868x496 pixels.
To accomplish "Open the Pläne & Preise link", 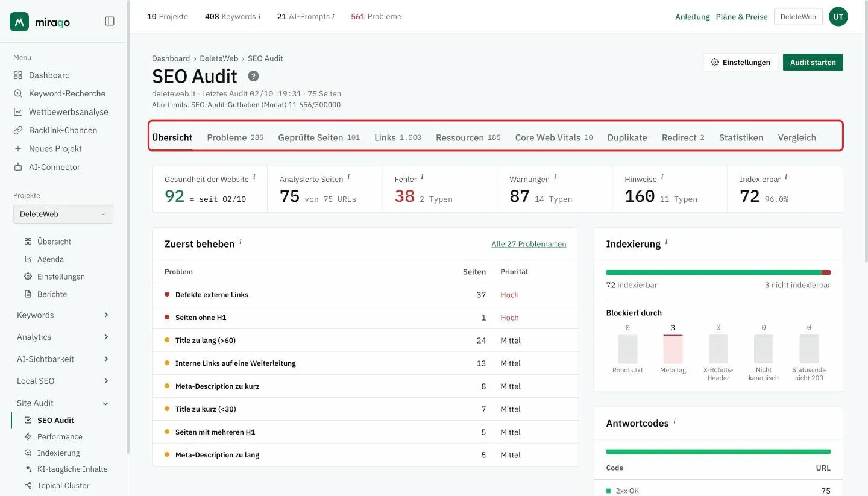I will point(742,17).
